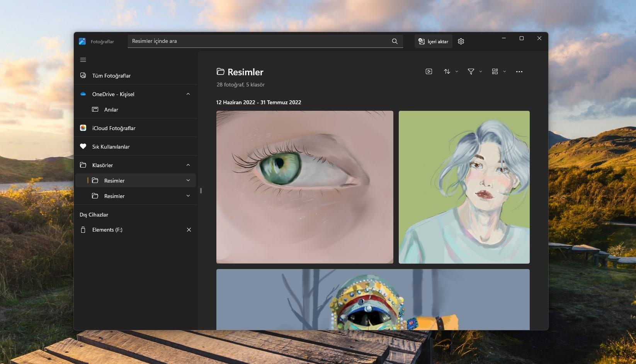This screenshot has height=364, width=636.
Task: Click the heart icon for Sık Kullanılanlar
Action: [83, 146]
